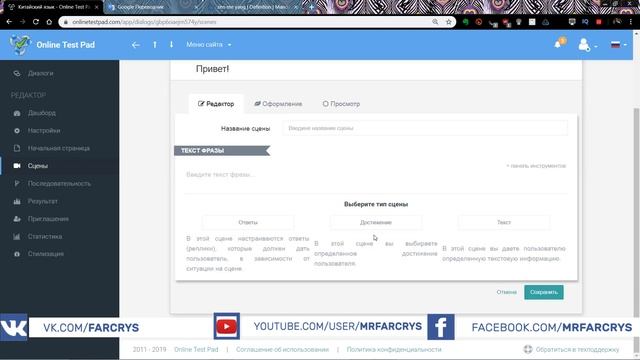
Task: Open the Online Test Pad footer link
Action: point(196,350)
